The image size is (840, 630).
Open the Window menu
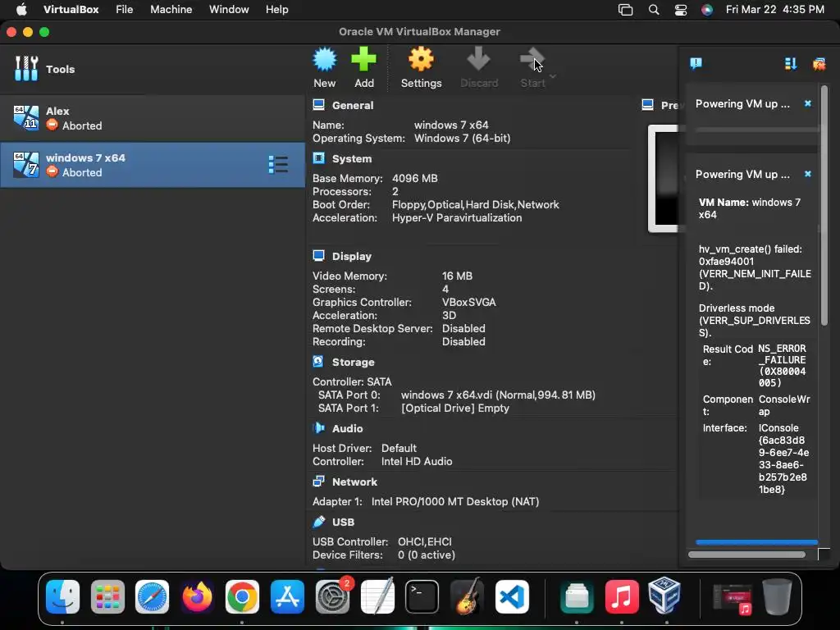pyautogui.click(x=229, y=9)
